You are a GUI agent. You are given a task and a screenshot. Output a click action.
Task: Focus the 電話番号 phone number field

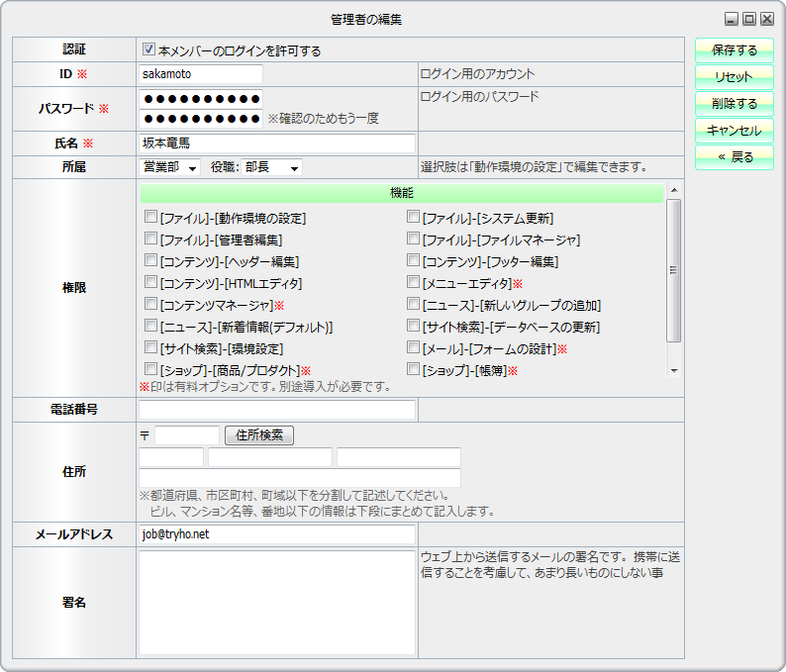coord(277,410)
